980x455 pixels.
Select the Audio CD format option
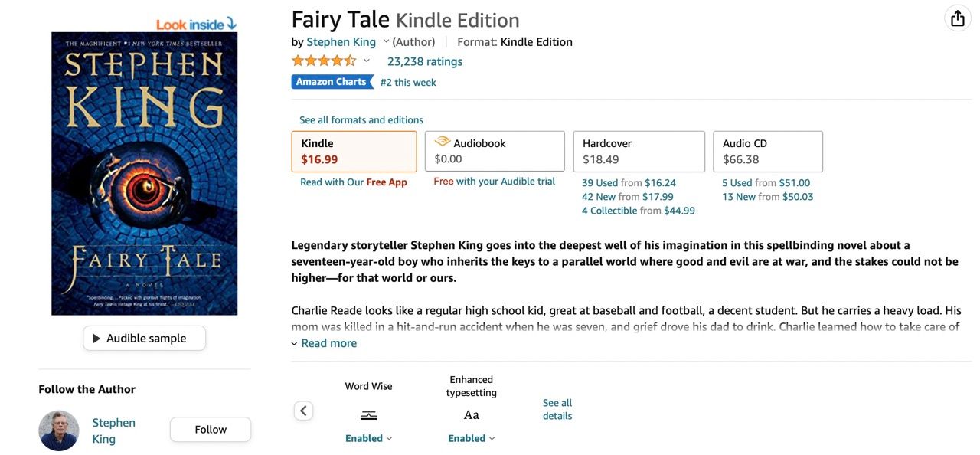[767, 152]
